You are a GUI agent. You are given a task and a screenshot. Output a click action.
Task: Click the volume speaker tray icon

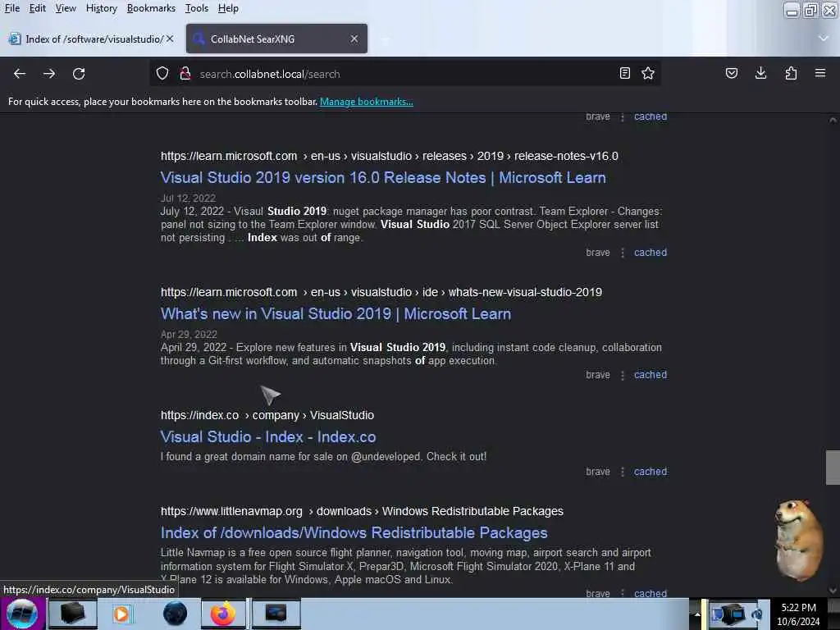tap(757, 614)
